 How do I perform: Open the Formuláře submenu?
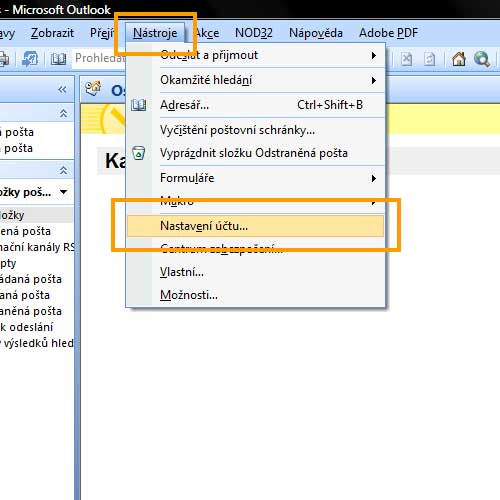pyautogui.click(x=255, y=178)
